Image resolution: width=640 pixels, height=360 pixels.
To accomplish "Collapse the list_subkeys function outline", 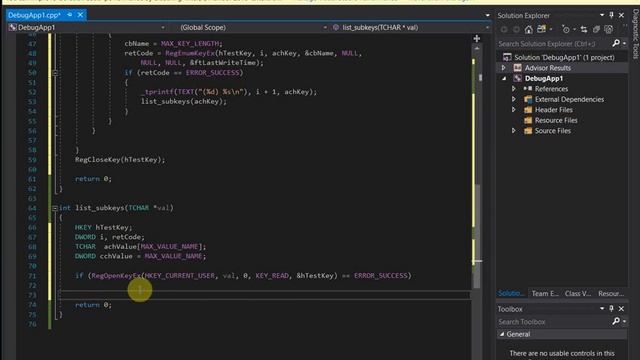I will coord(55,208).
